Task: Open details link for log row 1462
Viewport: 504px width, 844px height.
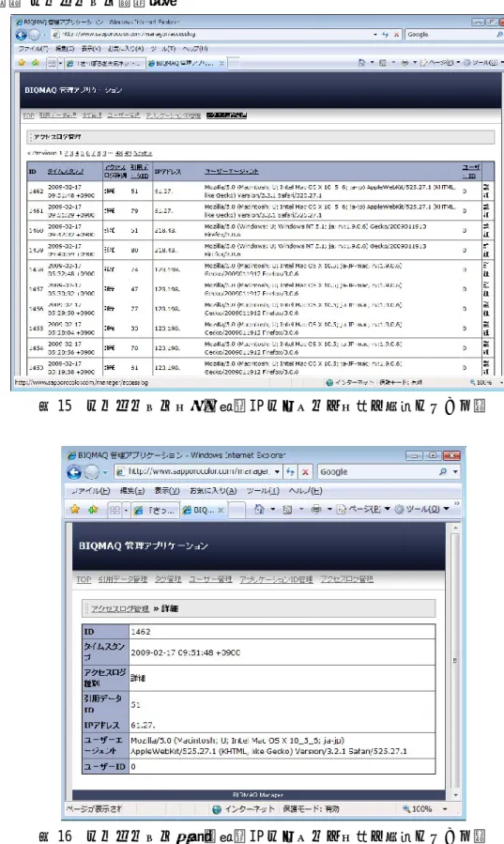Action: [486, 192]
